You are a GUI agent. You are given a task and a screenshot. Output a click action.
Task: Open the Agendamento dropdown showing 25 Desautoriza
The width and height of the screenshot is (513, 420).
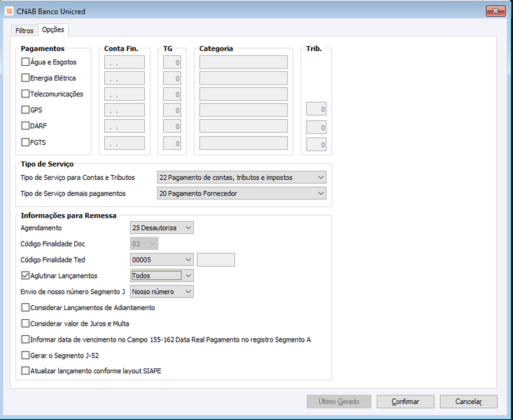(x=162, y=227)
